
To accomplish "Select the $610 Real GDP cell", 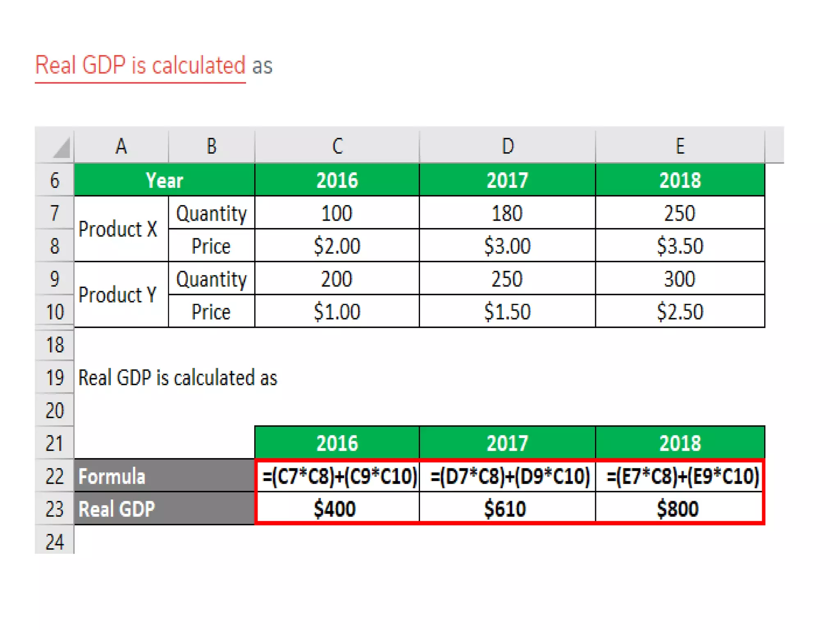I will tap(507, 509).
